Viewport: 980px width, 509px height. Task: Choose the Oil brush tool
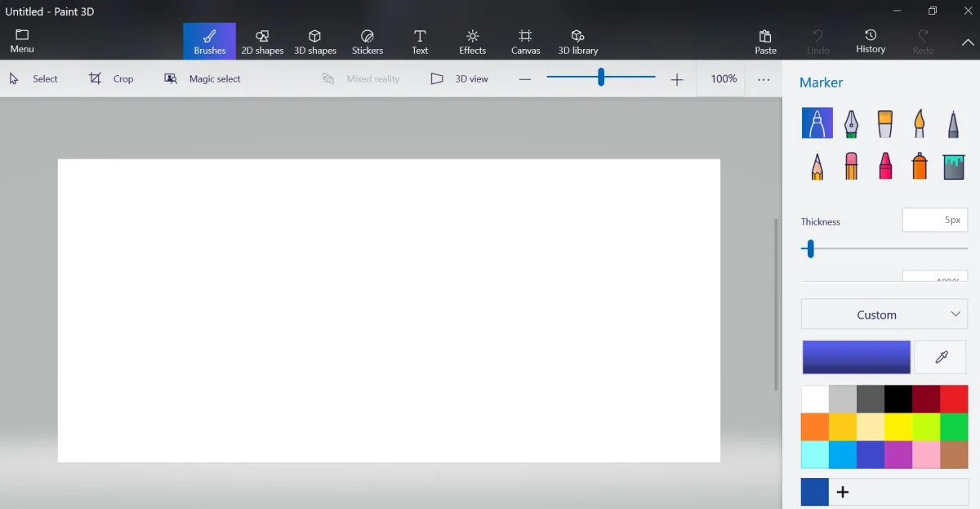[885, 123]
